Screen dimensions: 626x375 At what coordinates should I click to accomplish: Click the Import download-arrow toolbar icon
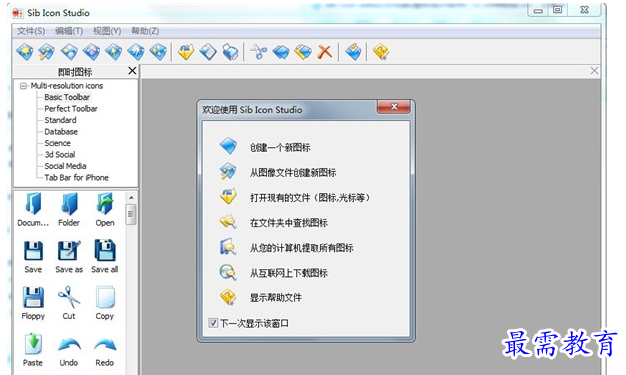click(x=353, y=52)
